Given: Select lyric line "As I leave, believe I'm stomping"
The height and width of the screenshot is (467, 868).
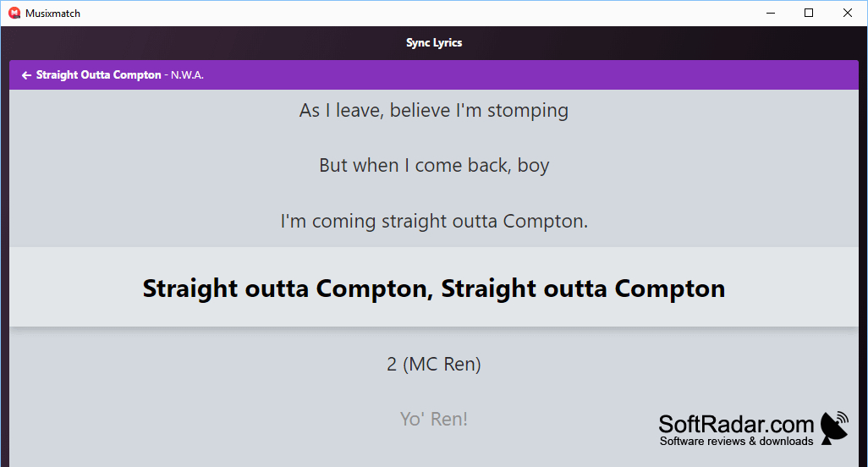Looking at the screenshot, I should click(x=434, y=111).
